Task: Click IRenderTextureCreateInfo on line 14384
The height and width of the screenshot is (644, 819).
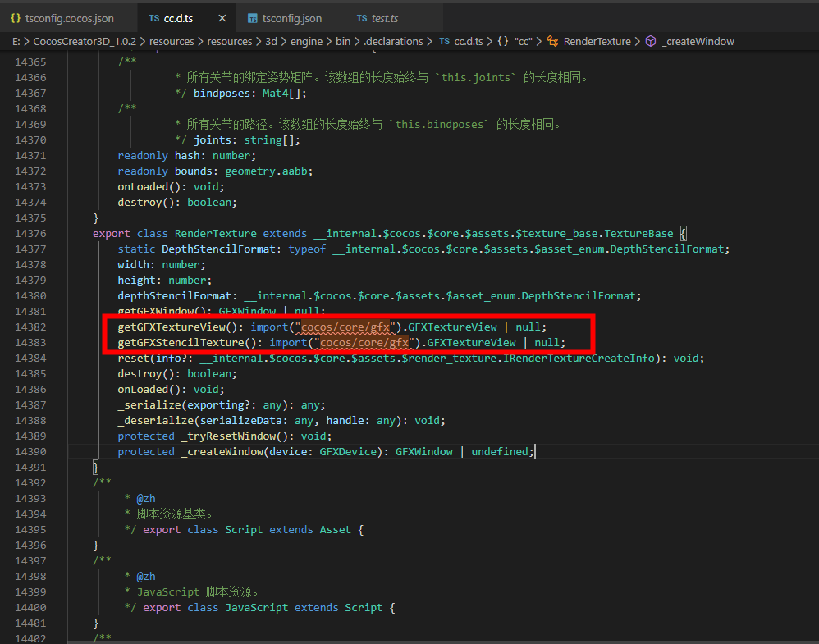Action: tap(579, 359)
